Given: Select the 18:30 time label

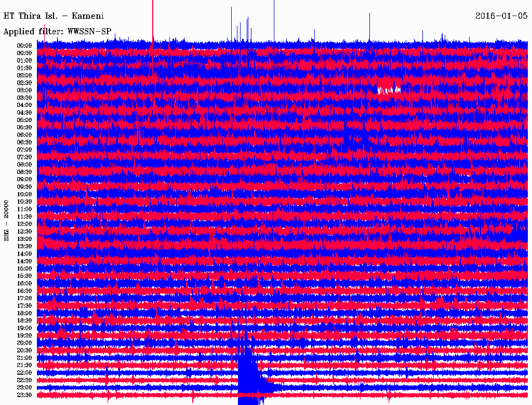Looking at the screenshot, I should pos(24,320).
